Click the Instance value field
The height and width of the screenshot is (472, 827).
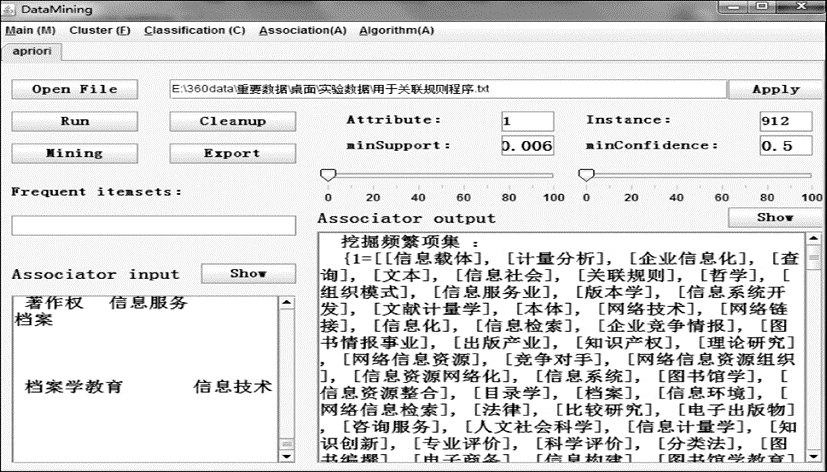pyautogui.click(x=786, y=121)
